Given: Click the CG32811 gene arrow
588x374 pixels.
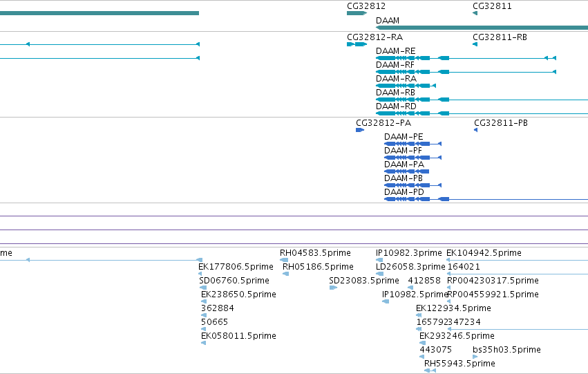Looking at the screenshot, I should pos(475,13).
